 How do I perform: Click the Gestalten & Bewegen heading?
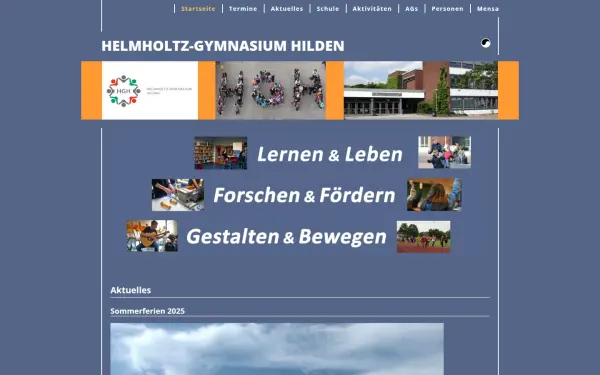point(286,236)
